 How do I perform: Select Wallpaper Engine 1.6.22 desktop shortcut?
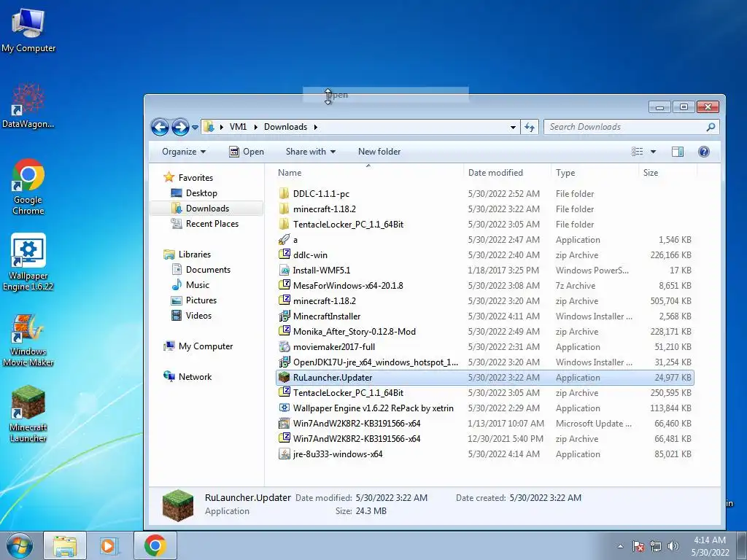[x=28, y=262]
